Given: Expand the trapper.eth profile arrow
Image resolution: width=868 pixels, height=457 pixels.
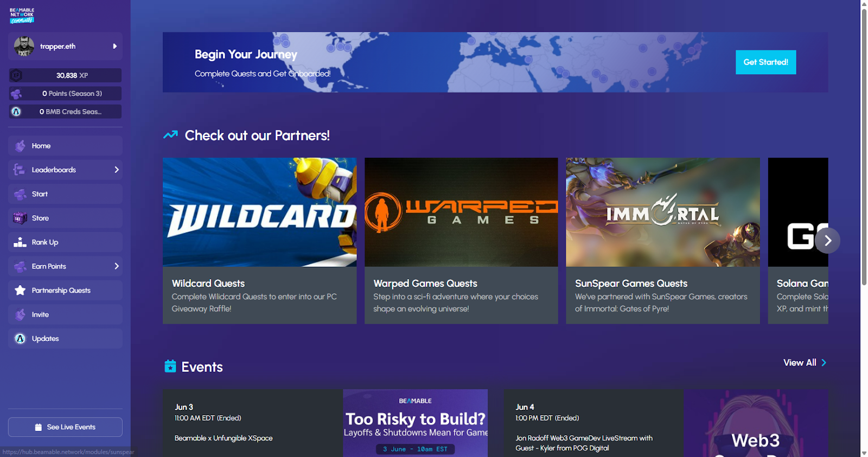Looking at the screenshot, I should click(x=114, y=46).
